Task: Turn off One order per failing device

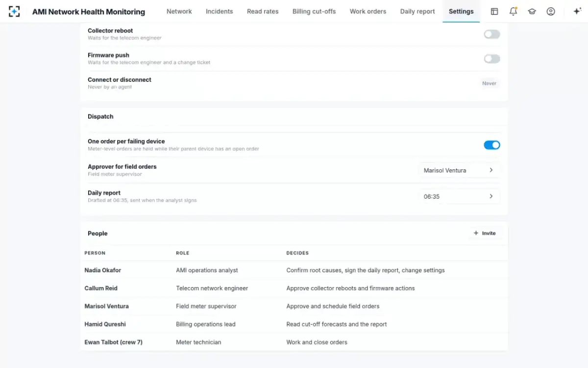Action: click(492, 145)
